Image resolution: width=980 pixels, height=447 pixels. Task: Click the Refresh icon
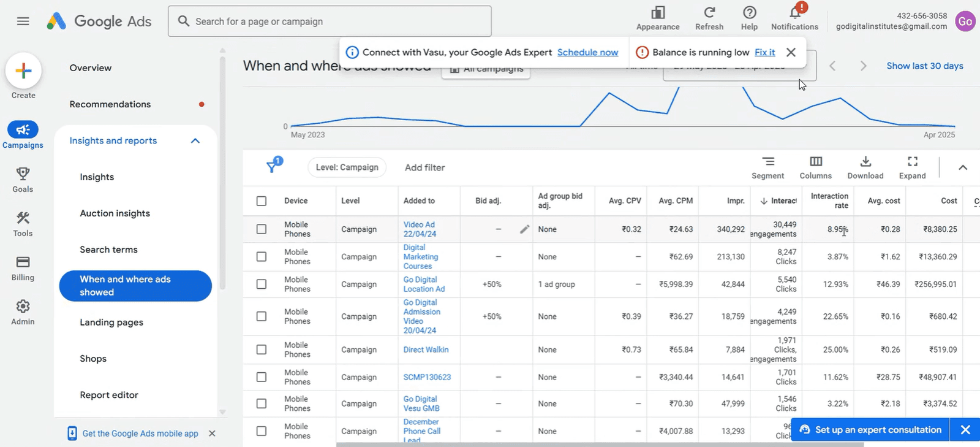pos(709,13)
